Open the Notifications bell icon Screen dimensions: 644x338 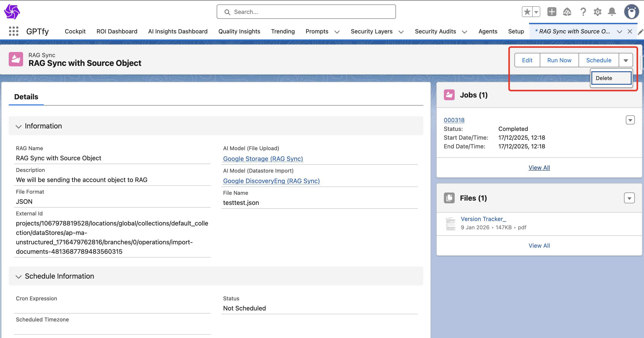pos(612,12)
